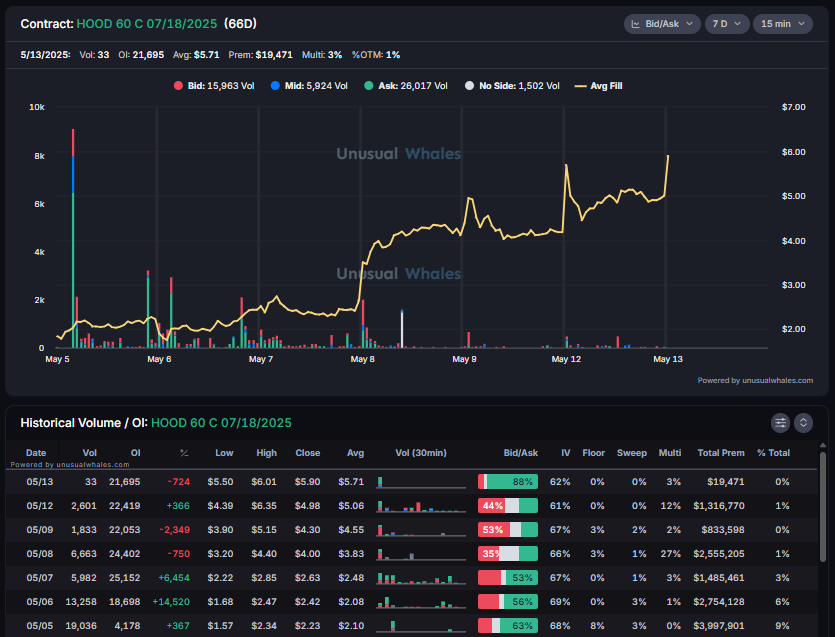
Task: Select the 05/06 date cell
Action: pyautogui.click(x=39, y=601)
